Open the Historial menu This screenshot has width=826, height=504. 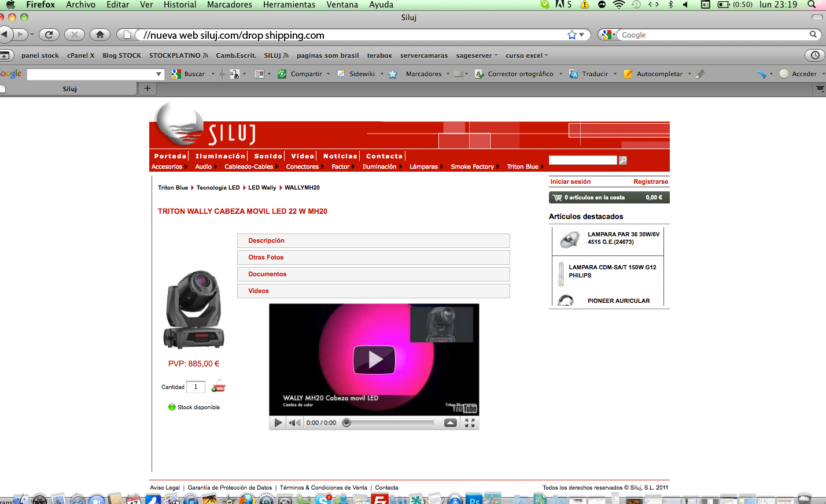180,5
